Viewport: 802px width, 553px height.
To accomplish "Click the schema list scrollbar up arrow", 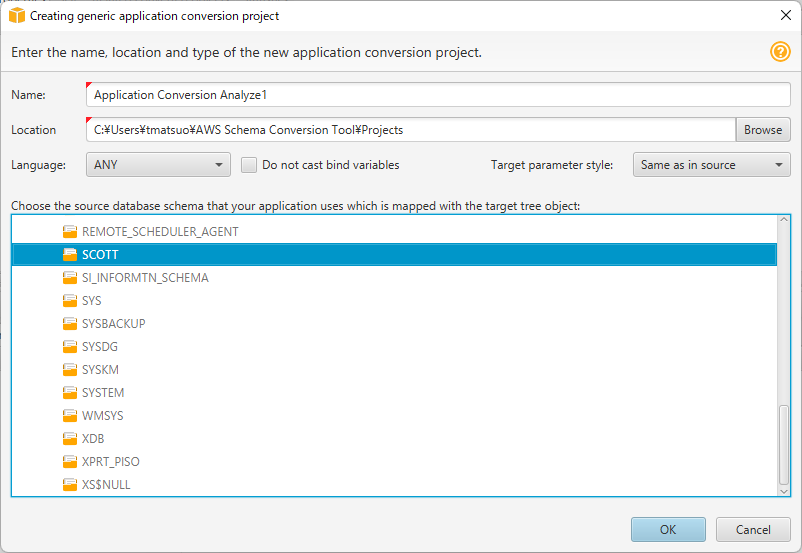I will click(784, 220).
